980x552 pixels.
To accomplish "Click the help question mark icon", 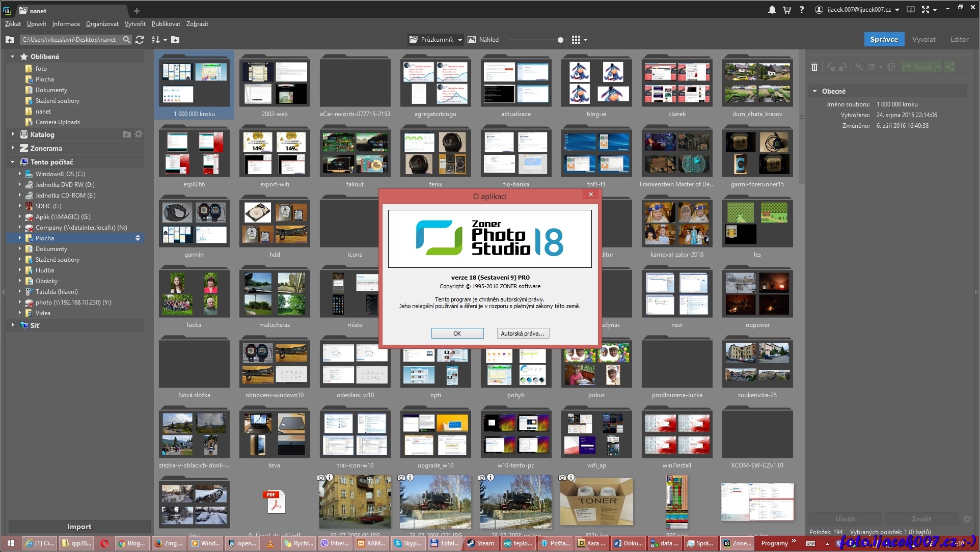I will pyautogui.click(x=802, y=10).
